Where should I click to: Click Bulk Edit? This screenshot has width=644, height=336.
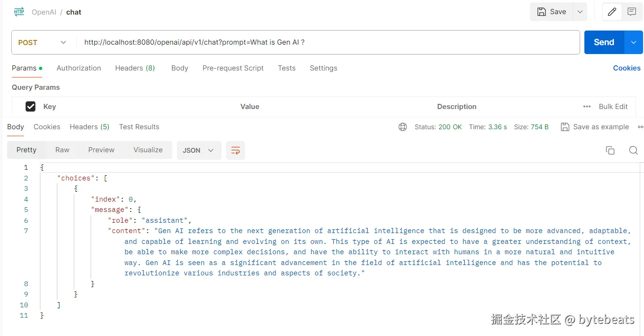[613, 107]
